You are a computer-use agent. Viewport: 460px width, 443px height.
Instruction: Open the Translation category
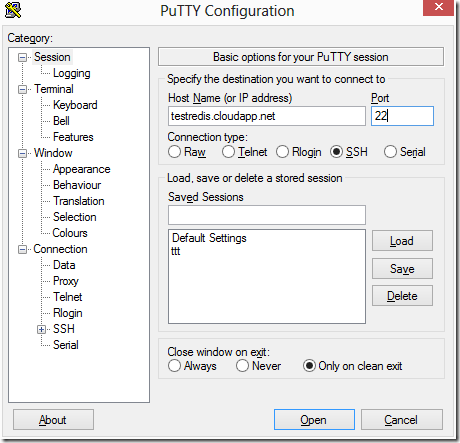[79, 201]
